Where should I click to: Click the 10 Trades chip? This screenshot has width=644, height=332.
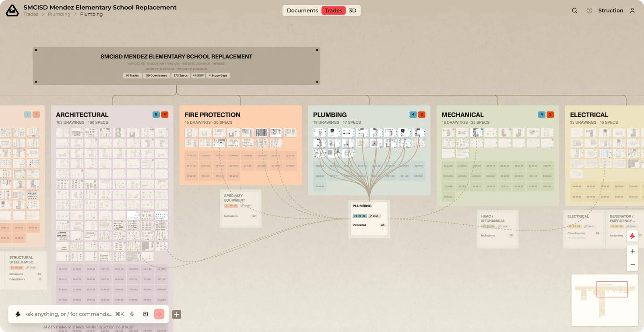point(132,75)
